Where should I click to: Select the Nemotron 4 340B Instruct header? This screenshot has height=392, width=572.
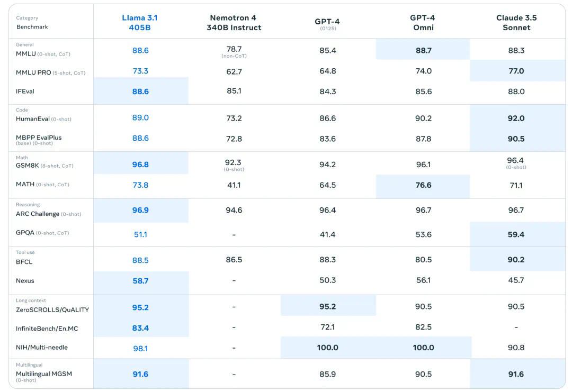click(234, 22)
